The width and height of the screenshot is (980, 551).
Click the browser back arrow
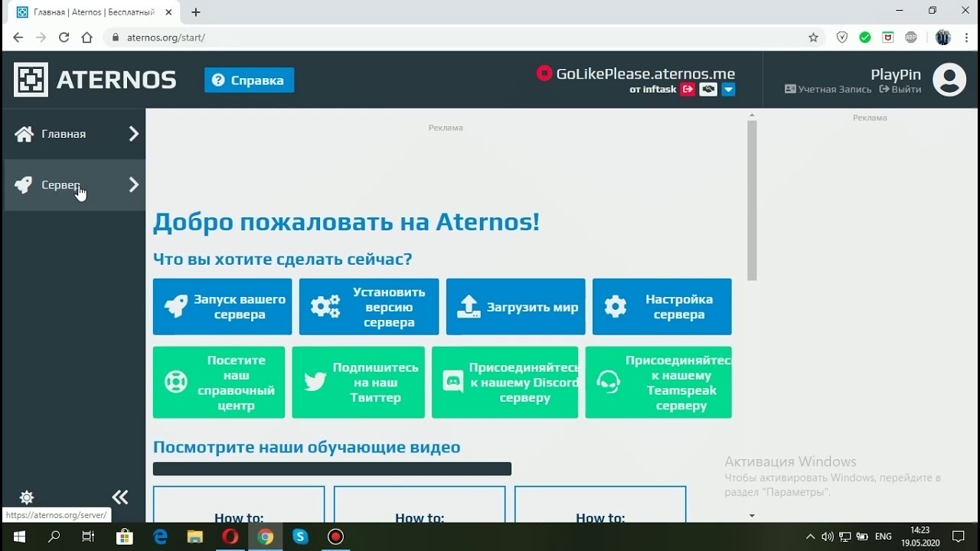18,37
